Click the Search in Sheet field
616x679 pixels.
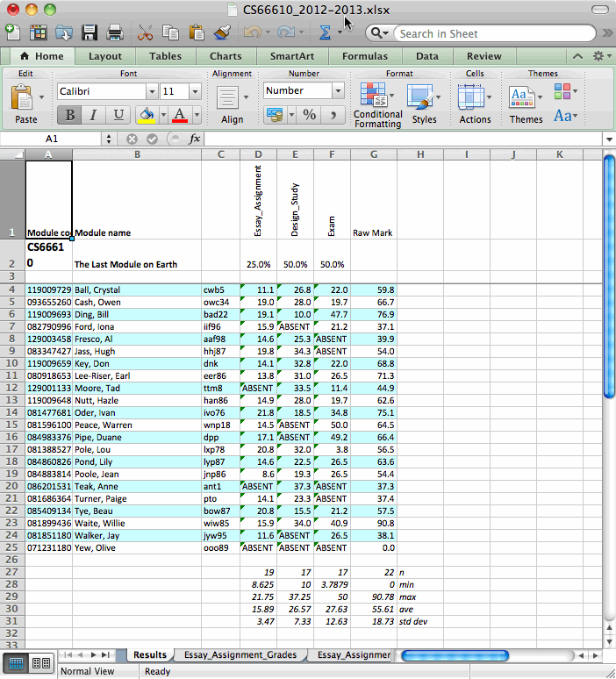494,34
